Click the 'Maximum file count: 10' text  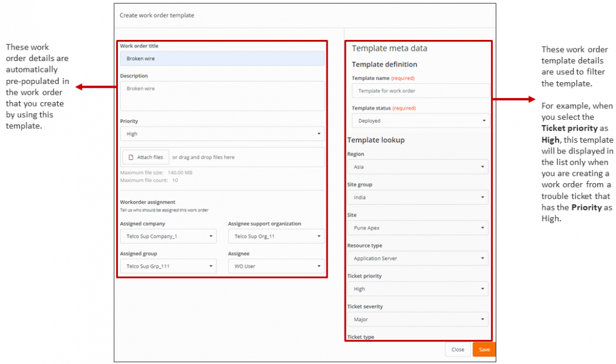pos(149,180)
